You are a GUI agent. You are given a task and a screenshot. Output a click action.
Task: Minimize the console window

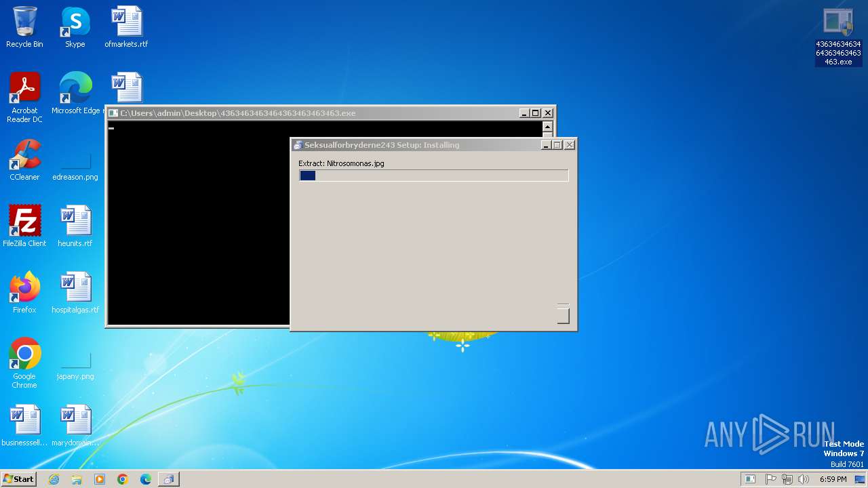(x=525, y=113)
